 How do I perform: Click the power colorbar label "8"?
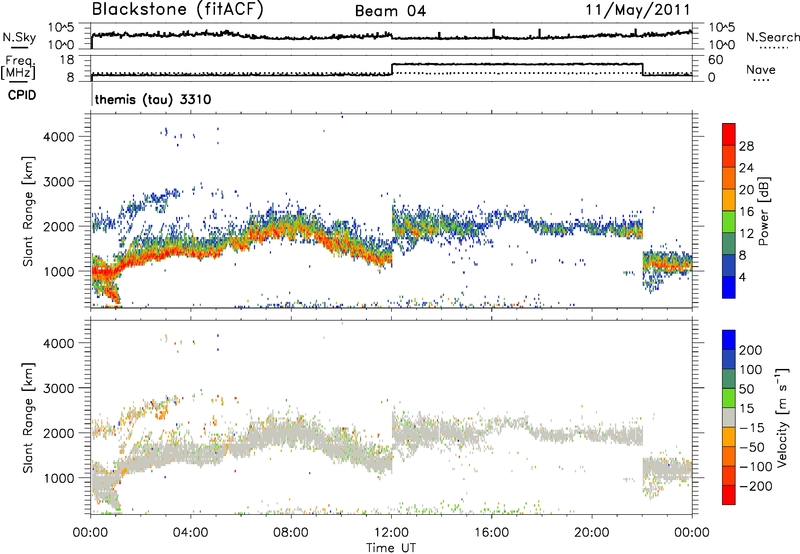point(743,256)
